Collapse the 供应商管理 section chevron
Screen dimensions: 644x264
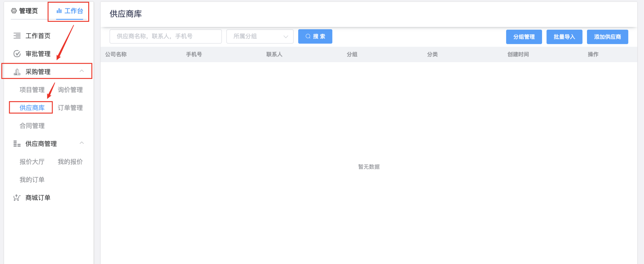click(82, 143)
